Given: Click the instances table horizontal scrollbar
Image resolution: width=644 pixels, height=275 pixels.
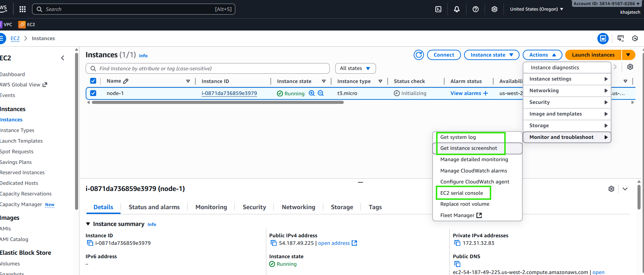Looking at the screenshot, I should pos(218,102).
